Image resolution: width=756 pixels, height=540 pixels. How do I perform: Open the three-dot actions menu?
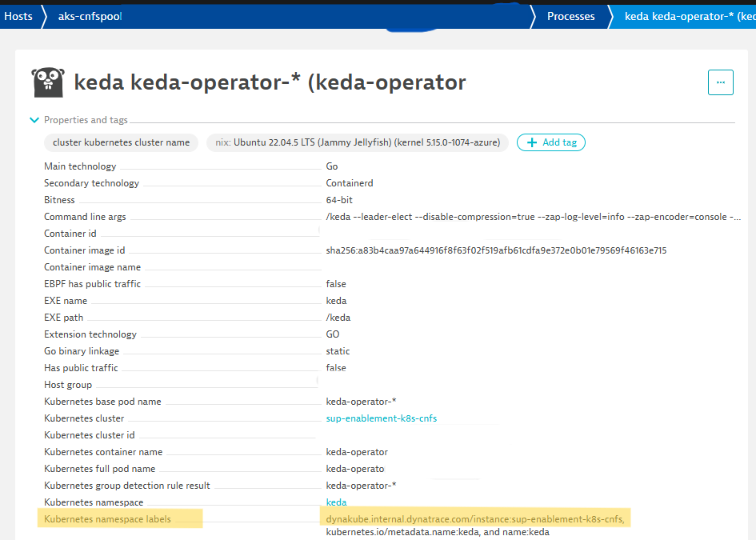pyautogui.click(x=720, y=82)
